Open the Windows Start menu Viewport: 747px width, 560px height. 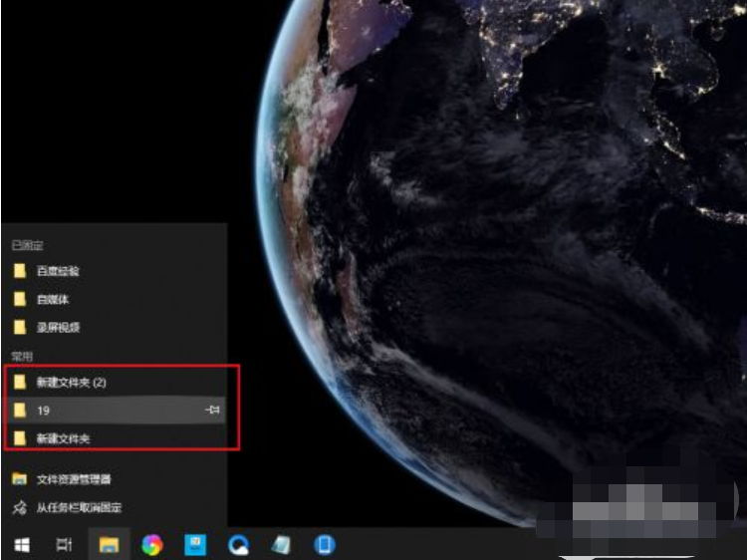pyautogui.click(x=20, y=544)
